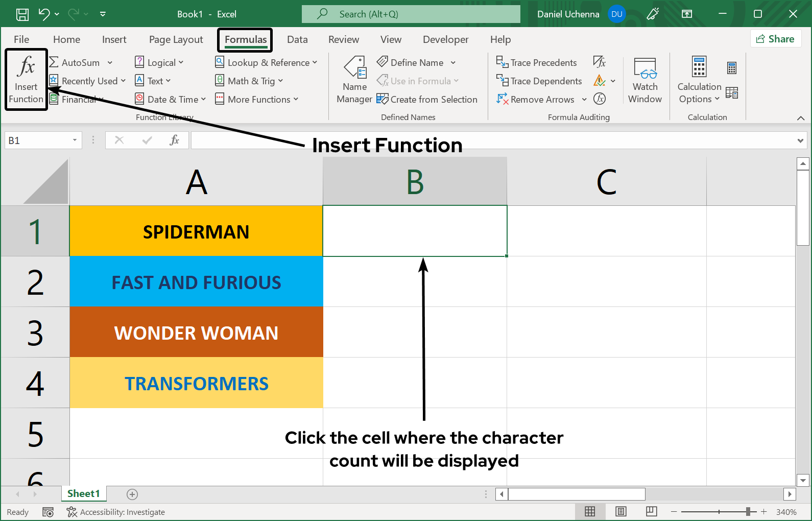Screen dimensions: 812x521
Task: Open Date & Time functions
Action: tap(170, 100)
